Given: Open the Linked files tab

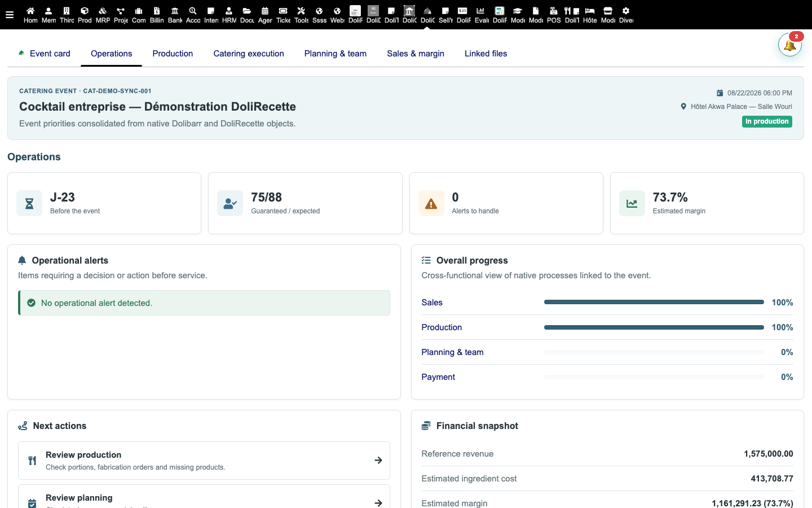Looking at the screenshot, I should click(x=486, y=54).
